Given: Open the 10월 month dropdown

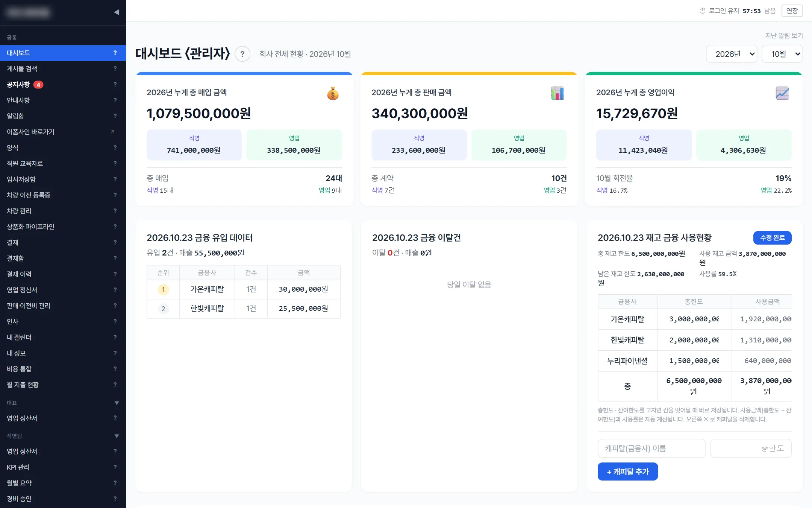Looking at the screenshot, I should point(782,54).
